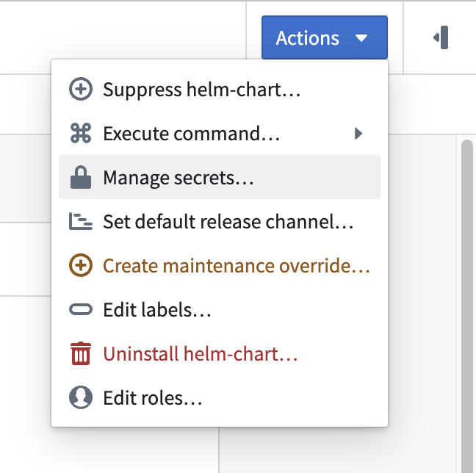The height and width of the screenshot is (473, 476).
Task: Select Edit roles… menu item
Action: pos(219,397)
